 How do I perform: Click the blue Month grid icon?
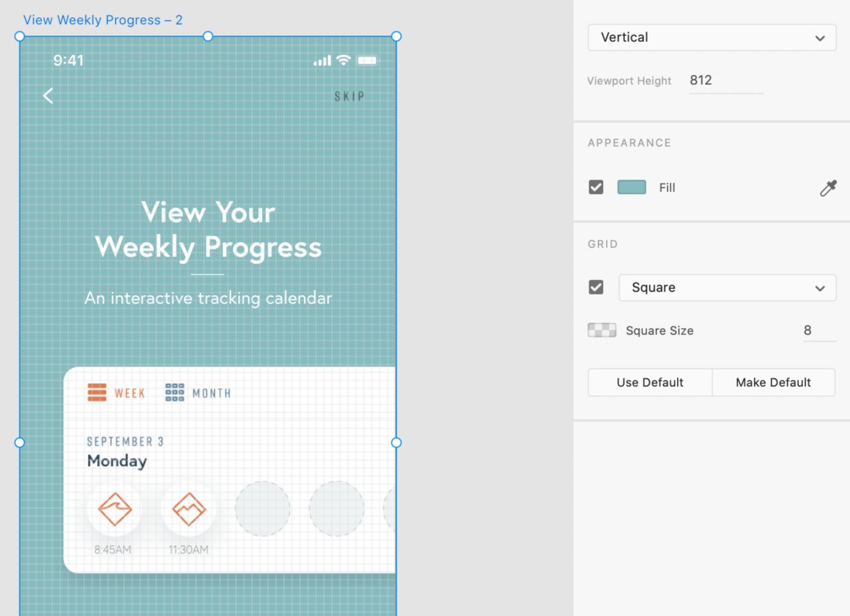175,393
